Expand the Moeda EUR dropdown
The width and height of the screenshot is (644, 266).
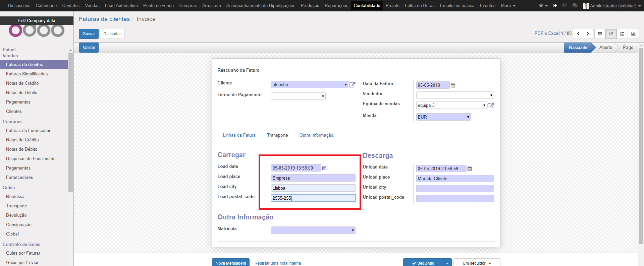pyautogui.click(x=468, y=117)
